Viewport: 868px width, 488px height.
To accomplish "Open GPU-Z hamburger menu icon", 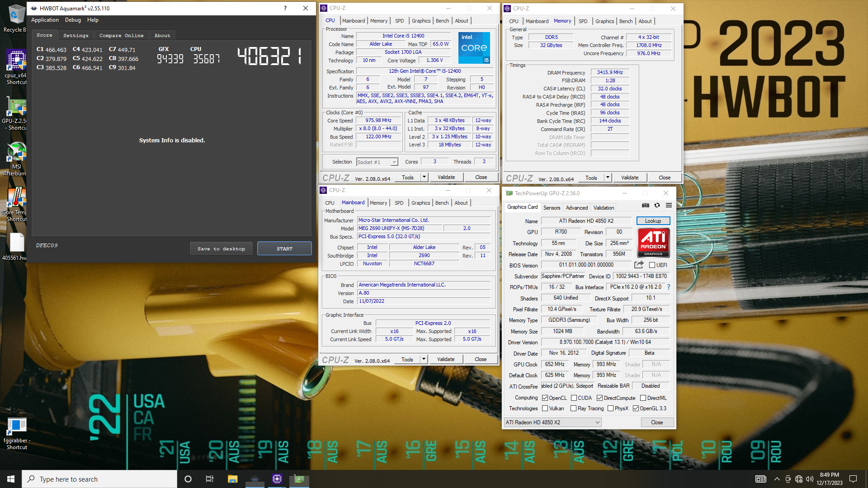I will [x=669, y=205].
